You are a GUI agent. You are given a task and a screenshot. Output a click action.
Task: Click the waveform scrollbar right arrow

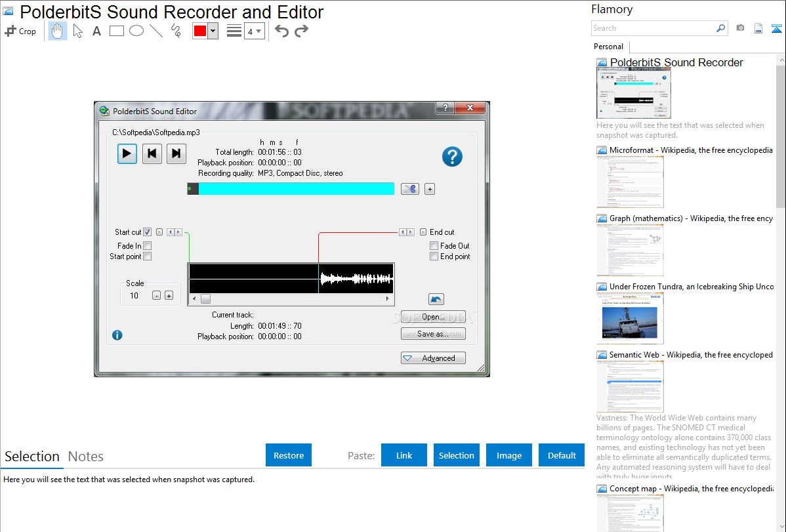coord(388,299)
